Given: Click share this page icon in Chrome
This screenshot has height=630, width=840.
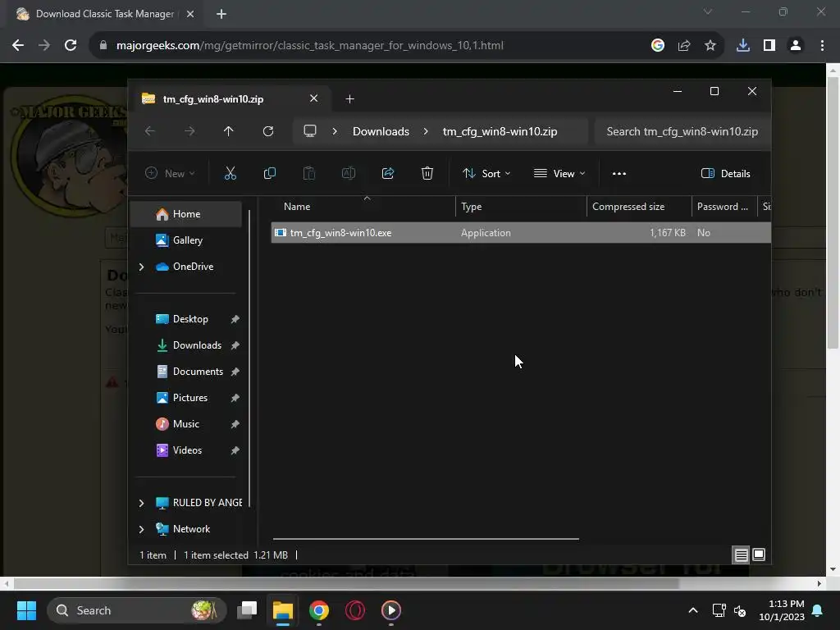Looking at the screenshot, I should click(684, 46).
